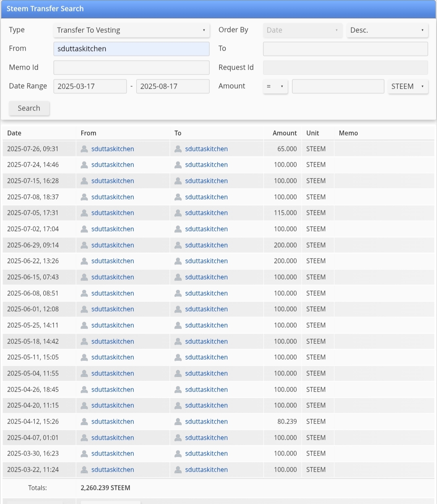Viewport: 437px width, 504px height.
Task: Click the Amount value input field
Action: click(338, 86)
